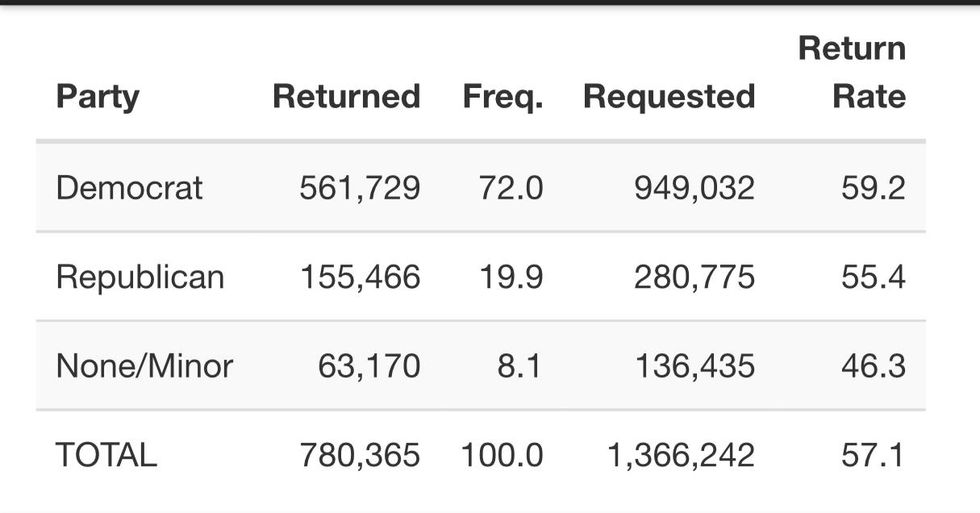Click Democrat returned value 561,729
The height and width of the screenshot is (513, 980).
pos(360,188)
